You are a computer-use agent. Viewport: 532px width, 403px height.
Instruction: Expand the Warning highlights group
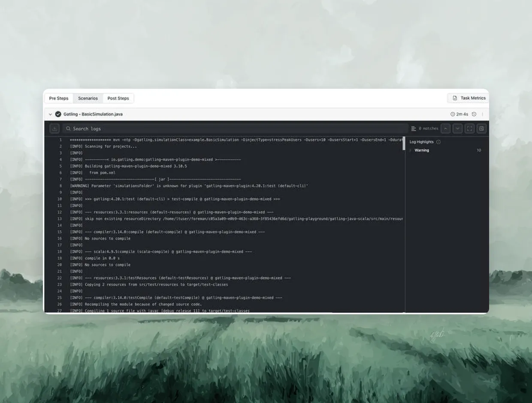[411, 150]
